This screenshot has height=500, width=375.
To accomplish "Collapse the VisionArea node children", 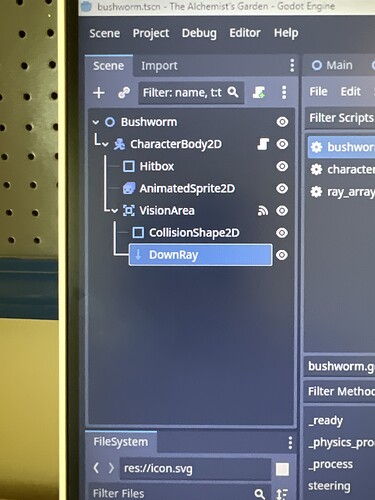I will point(115,211).
